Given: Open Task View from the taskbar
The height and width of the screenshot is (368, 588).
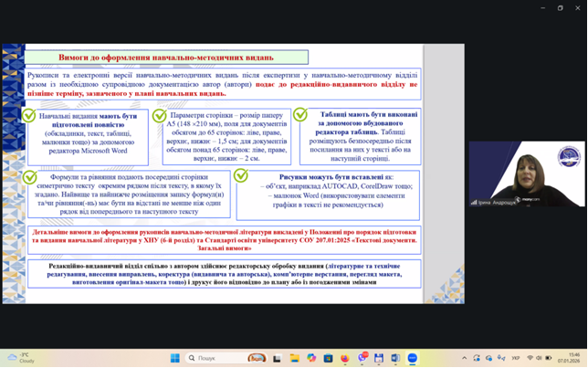Looking at the screenshot, I should pos(278,358).
